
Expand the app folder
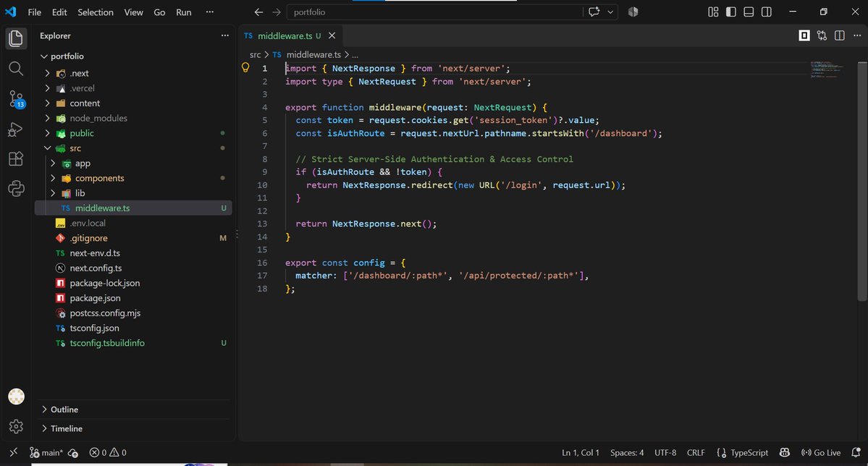click(x=53, y=164)
